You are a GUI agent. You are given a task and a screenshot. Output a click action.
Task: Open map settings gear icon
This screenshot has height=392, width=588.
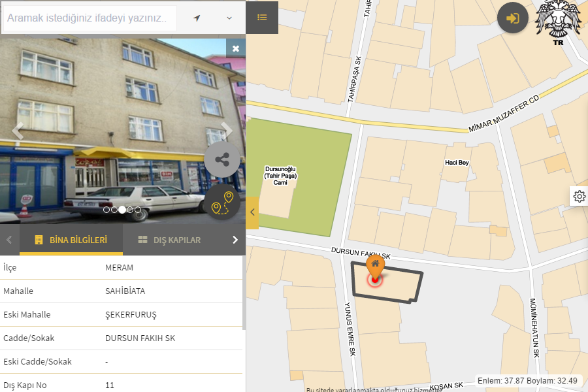579,196
